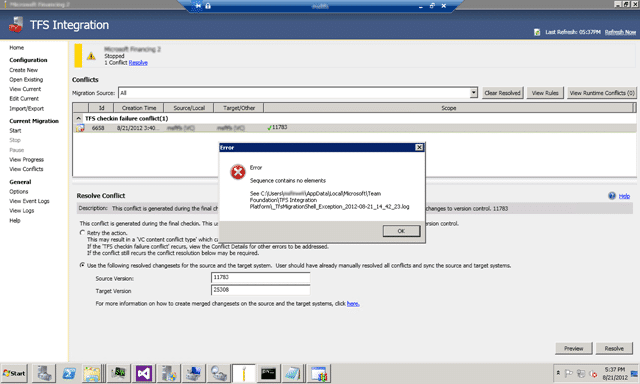Screen dimensions: 640x384
Task: Click the lock icon on remote desktop bar
Action: point(208,6)
